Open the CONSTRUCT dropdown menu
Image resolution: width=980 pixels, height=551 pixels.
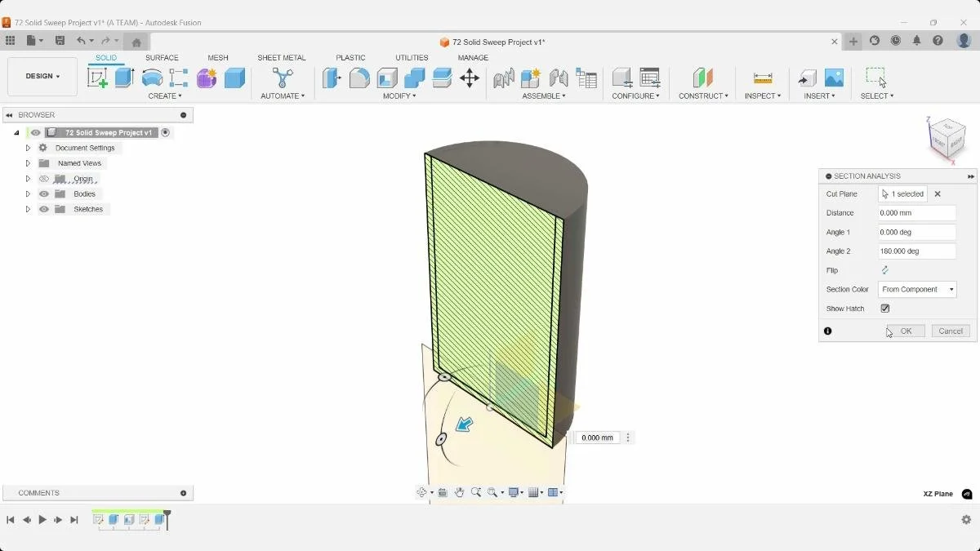click(703, 96)
